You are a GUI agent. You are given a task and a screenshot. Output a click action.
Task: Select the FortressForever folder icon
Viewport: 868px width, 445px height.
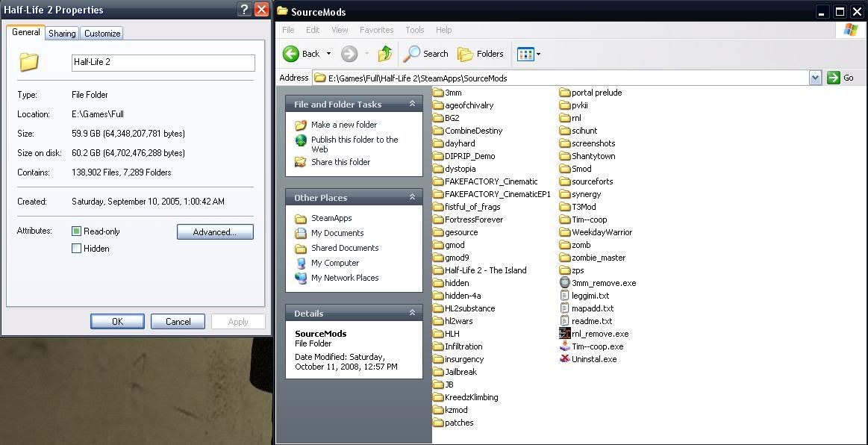[x=438, y=220]
